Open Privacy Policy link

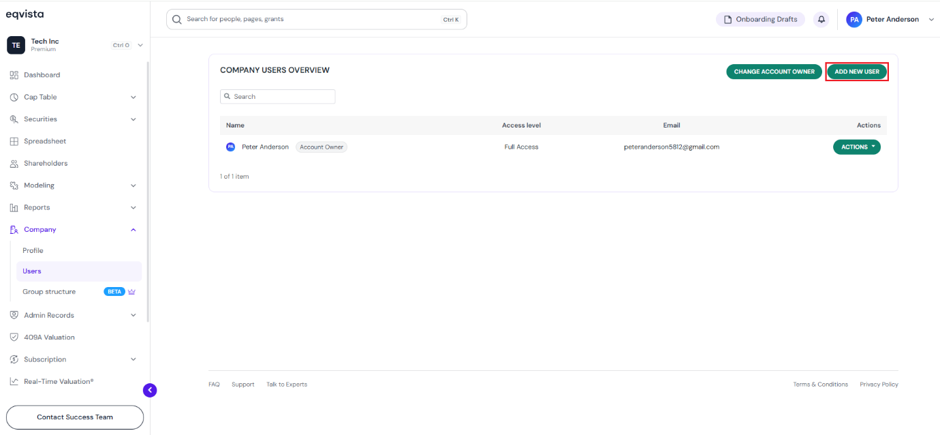coord(879,385)
